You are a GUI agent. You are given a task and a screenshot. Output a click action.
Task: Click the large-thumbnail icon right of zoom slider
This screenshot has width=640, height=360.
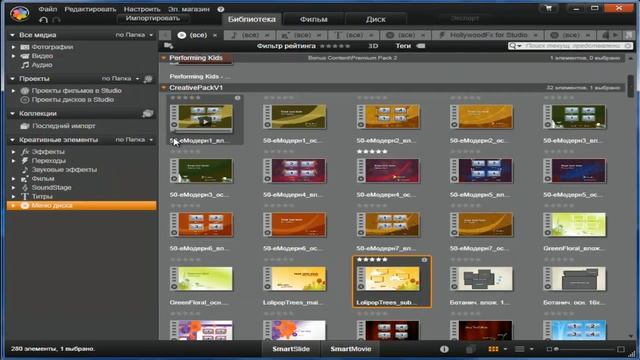[621, 349]
